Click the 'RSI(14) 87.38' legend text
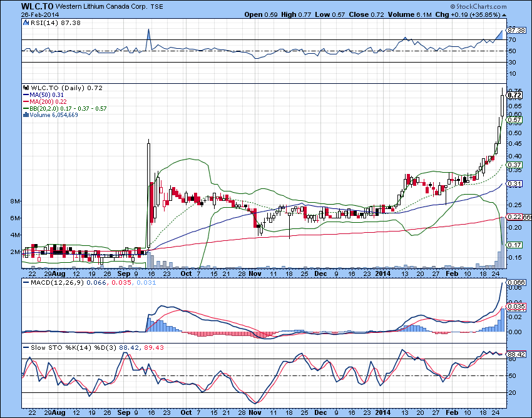The image size is (532, 418). coord(56,23)
